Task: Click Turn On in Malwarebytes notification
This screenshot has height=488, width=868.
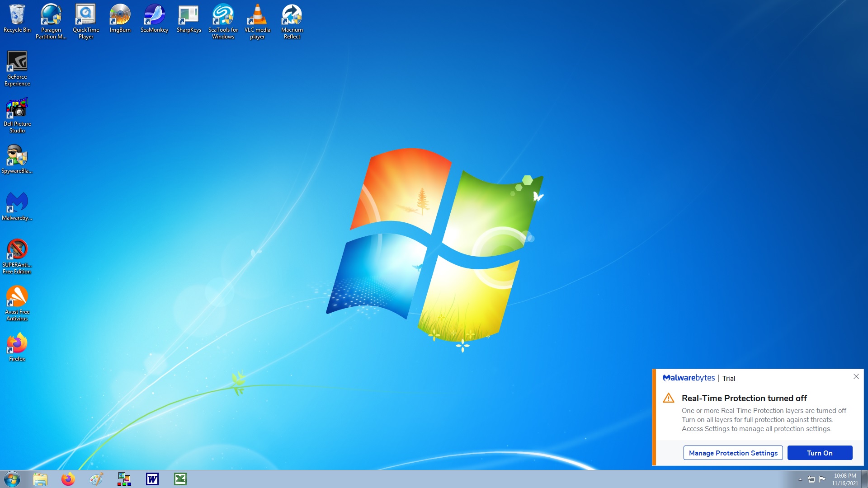Action: 820,453
